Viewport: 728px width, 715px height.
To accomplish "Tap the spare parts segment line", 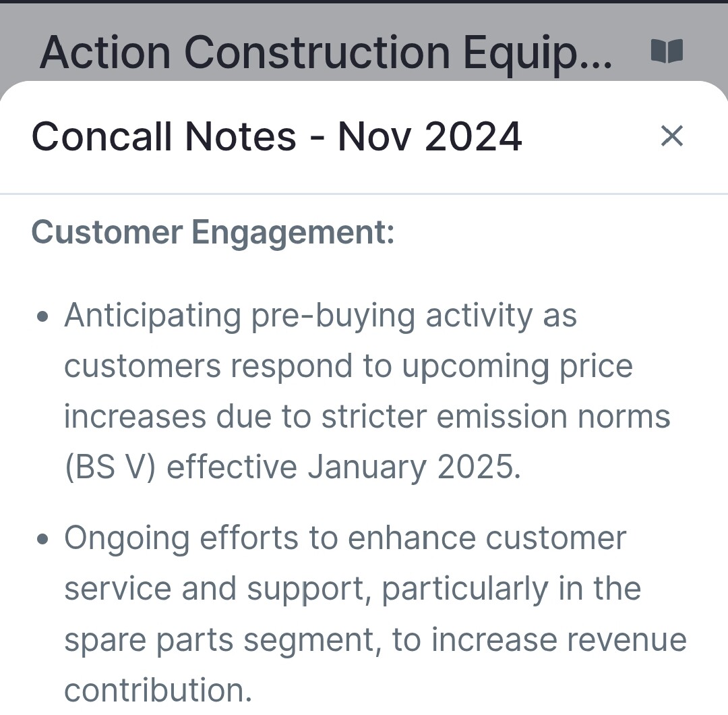I will coord(375,641).
